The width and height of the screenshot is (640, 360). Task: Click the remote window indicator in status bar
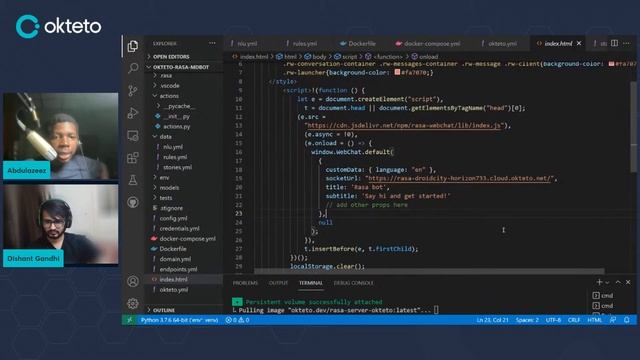coord(129,320)
